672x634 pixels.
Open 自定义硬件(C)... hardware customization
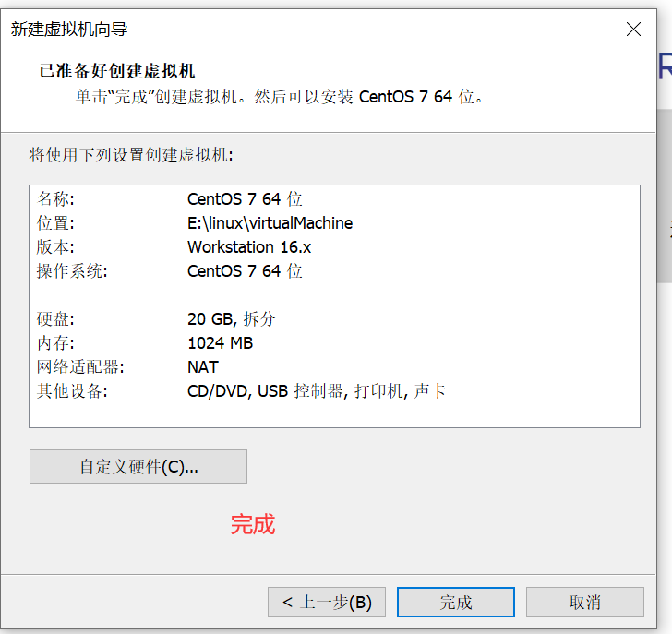tap(138, 467)
